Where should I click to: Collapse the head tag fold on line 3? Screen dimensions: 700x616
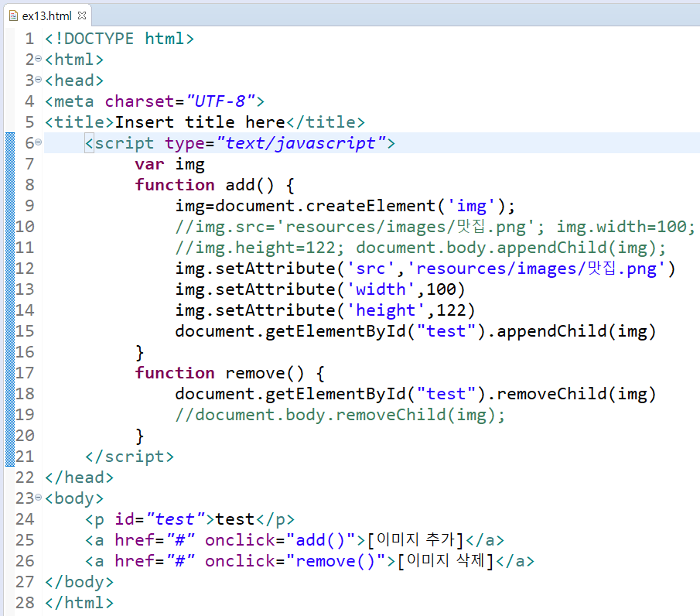pos(39,80)
